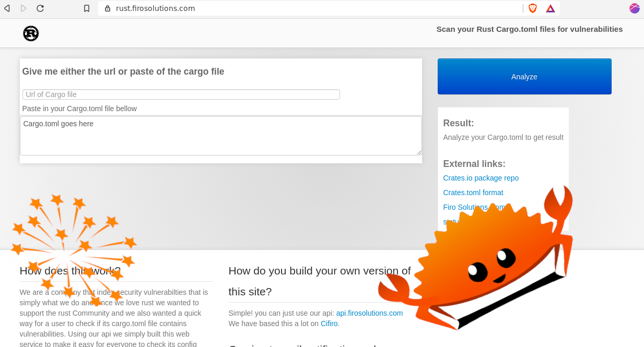644x347 pixels.
Task: Open Crates.toml format link
Action: (473, 193)
